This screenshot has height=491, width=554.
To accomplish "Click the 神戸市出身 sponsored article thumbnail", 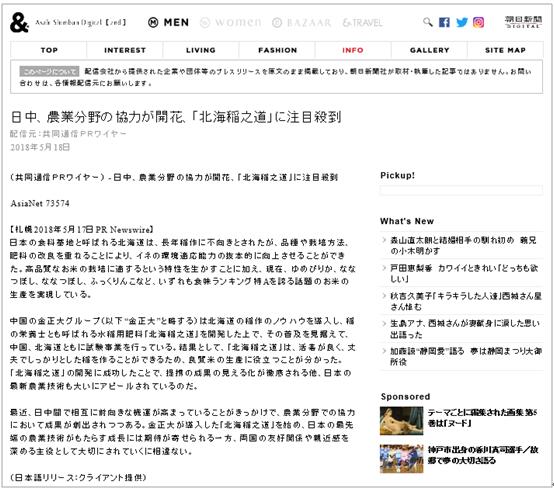I will coord(401,459).
